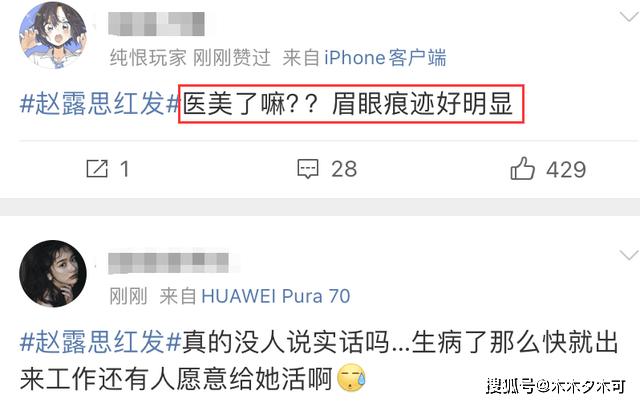This screenshot has width=640, height=403.
Task: Tap the comment count 28
Action: pos(344,169)
